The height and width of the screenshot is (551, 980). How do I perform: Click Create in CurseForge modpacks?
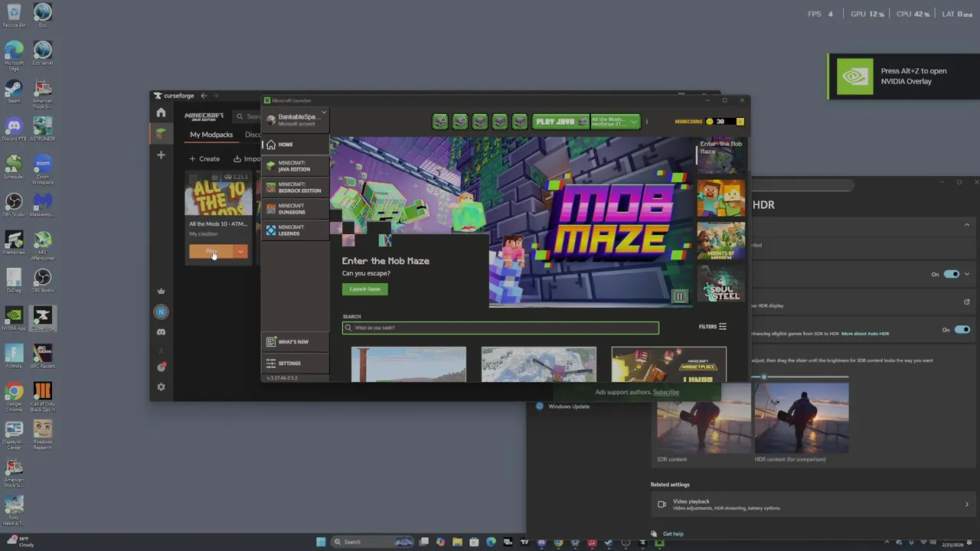coord(204,158)
